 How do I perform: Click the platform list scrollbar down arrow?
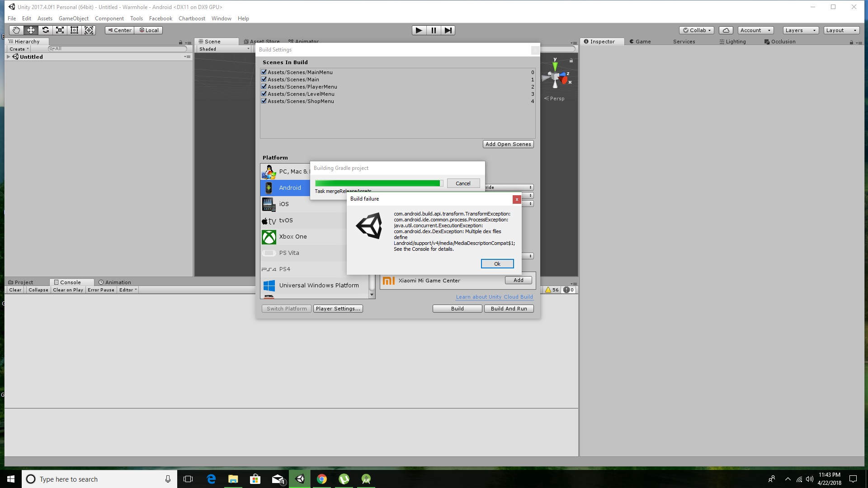pyautogui.click(x=372, y=295)
